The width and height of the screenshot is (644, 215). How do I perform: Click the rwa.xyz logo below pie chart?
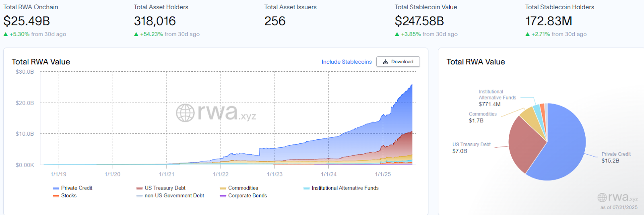coord(617,197)
